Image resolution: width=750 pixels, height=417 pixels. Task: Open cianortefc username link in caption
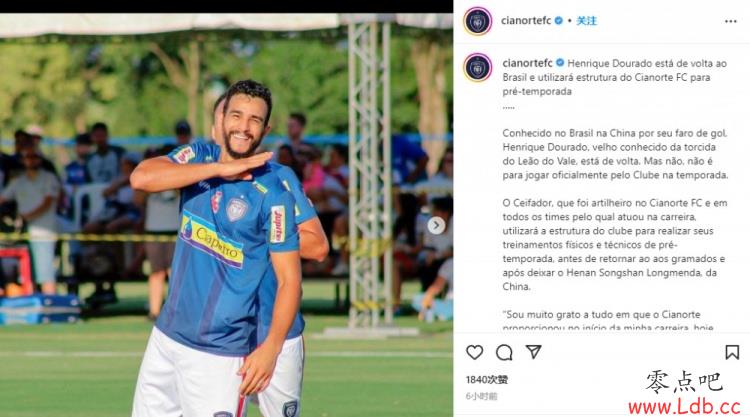528,63
